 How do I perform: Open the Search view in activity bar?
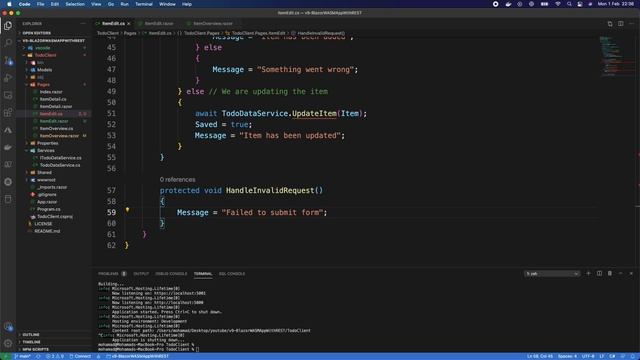8,43
